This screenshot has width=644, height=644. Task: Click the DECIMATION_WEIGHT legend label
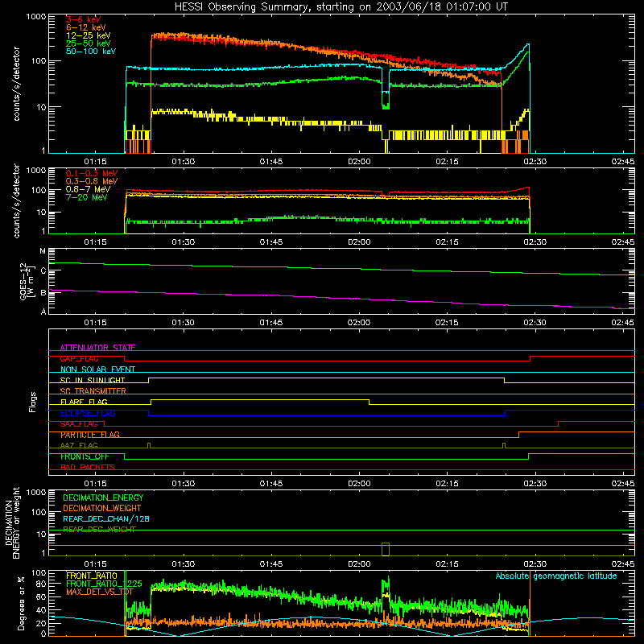coord(102,509)
